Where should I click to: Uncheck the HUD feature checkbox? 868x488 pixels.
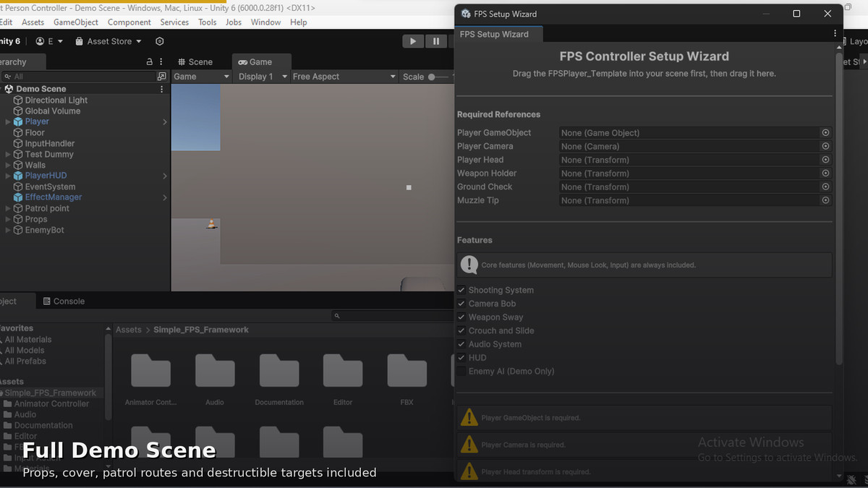point(461,358)
